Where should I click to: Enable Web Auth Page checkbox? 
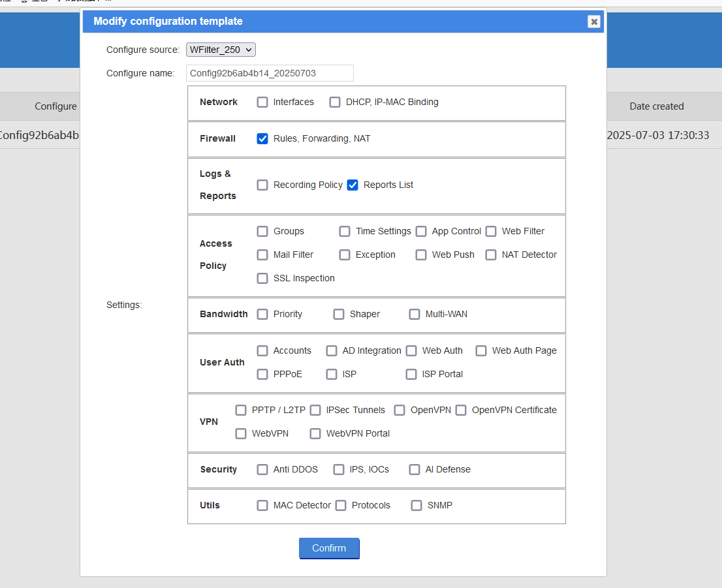[x=481, y=351]
